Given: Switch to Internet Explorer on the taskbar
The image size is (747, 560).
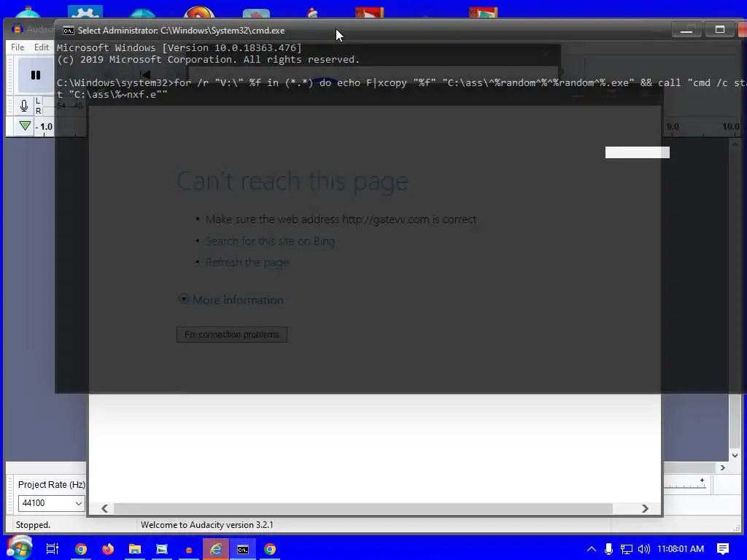Looking at the screenshot, I should coord(216,549).
